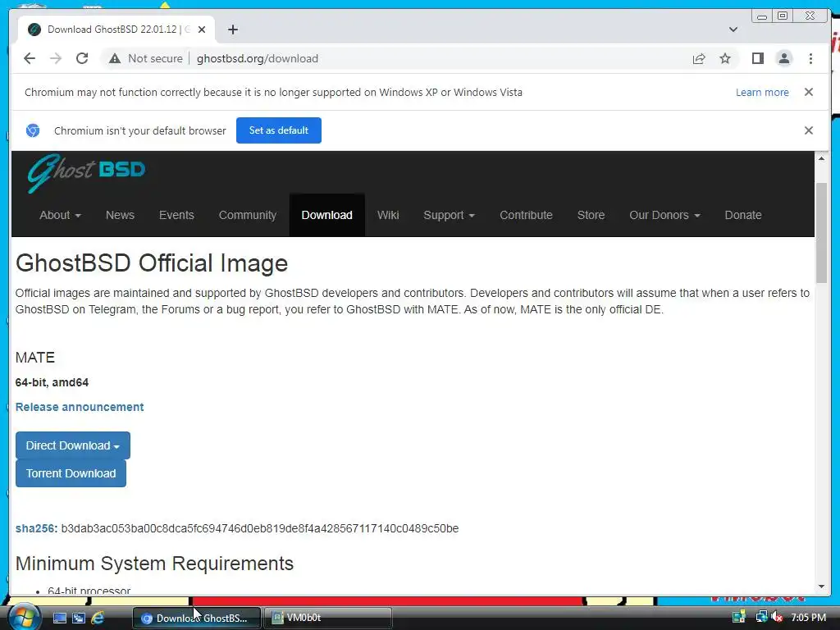The width and height of the screenshot is (840, 630).
Task: Go back to the previous page
Action: [x=30, y=58]
